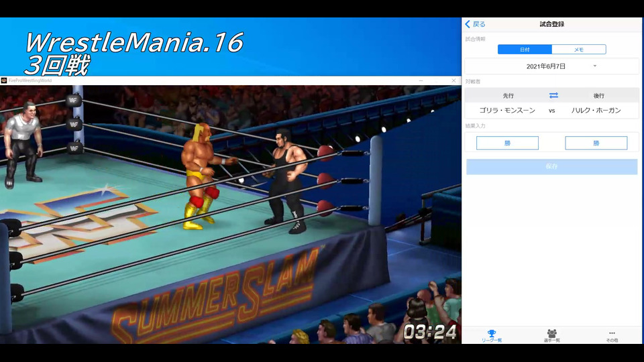Screen dimensions: 644x362
Task: Select ハルク・ホーガン player name
Action: 596,111
